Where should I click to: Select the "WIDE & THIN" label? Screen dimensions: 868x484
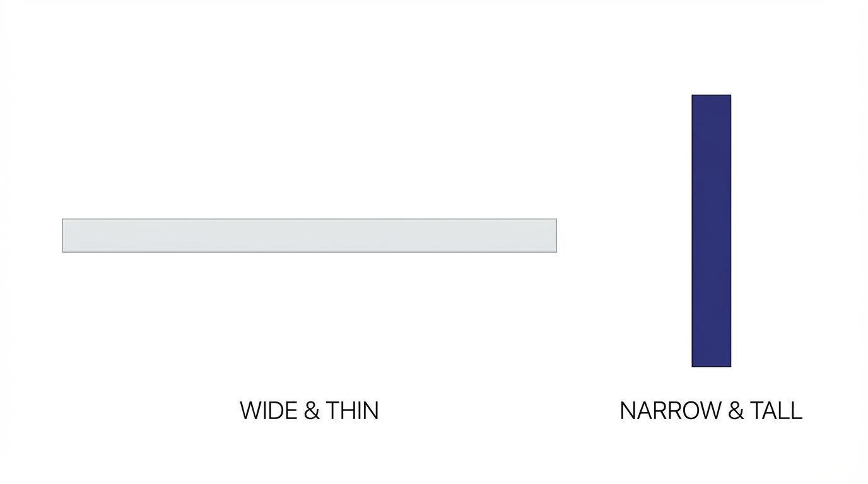(309, 411)
